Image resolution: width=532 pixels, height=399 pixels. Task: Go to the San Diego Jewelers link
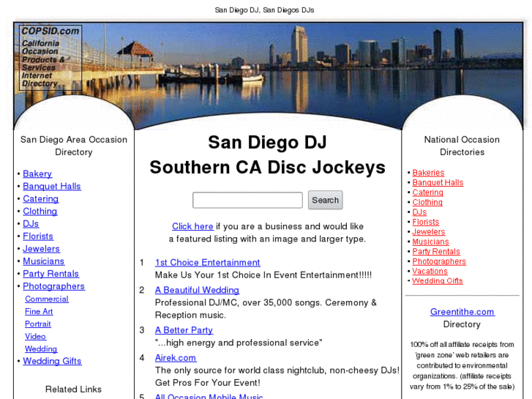42,249
